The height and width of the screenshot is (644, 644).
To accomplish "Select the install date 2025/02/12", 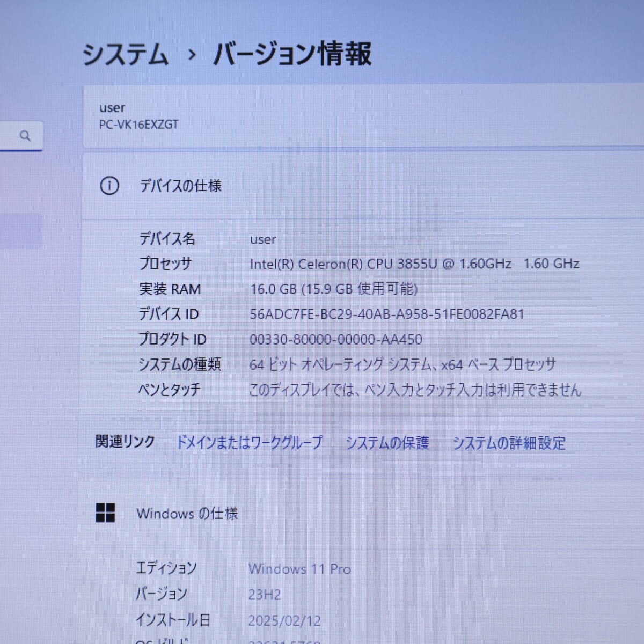I will click(284, 621).
